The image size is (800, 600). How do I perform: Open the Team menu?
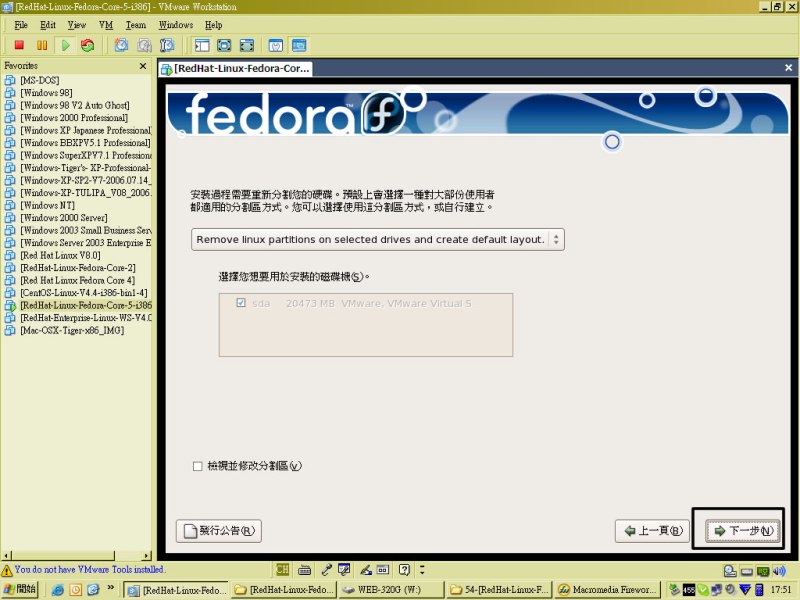(x=136, y=25)
